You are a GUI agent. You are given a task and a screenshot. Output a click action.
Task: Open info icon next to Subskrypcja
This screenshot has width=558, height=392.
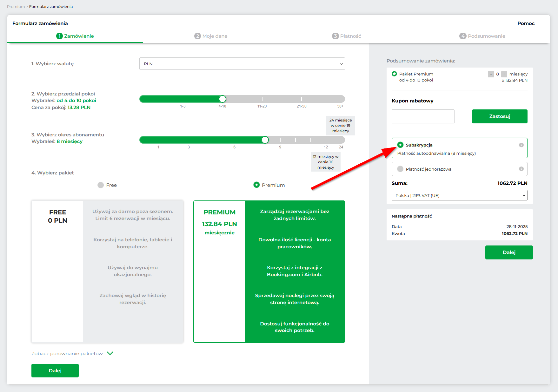521,145
